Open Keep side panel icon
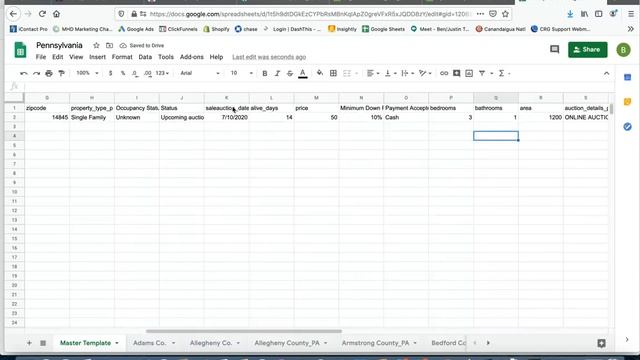Viewport: 640px width, 360px height. point(628,102)
